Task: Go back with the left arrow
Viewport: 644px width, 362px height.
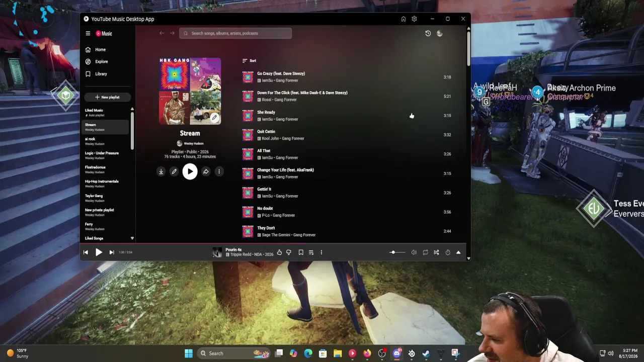Action: click(x=162, y=33)
